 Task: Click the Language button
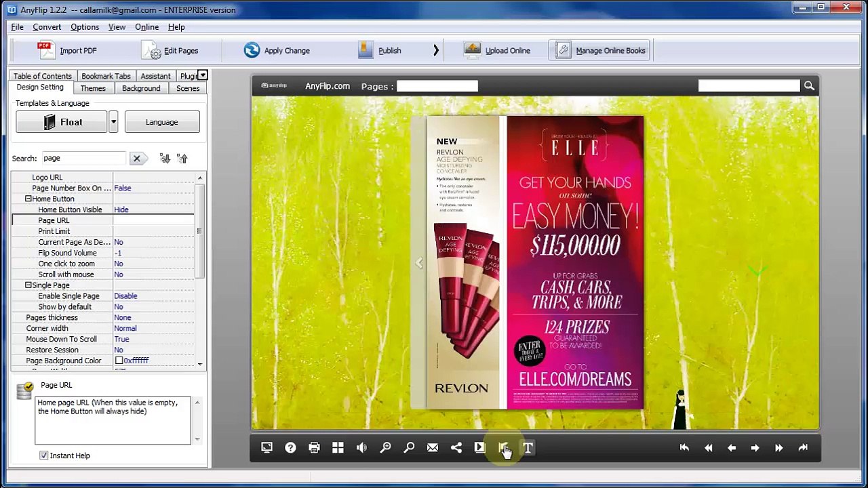pos(161,122)
